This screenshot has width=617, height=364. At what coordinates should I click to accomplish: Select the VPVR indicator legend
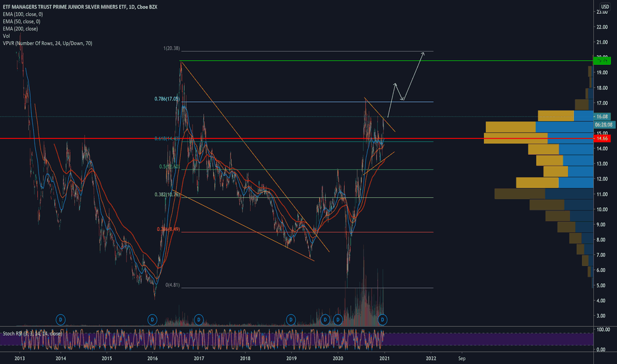click(48, 43)
